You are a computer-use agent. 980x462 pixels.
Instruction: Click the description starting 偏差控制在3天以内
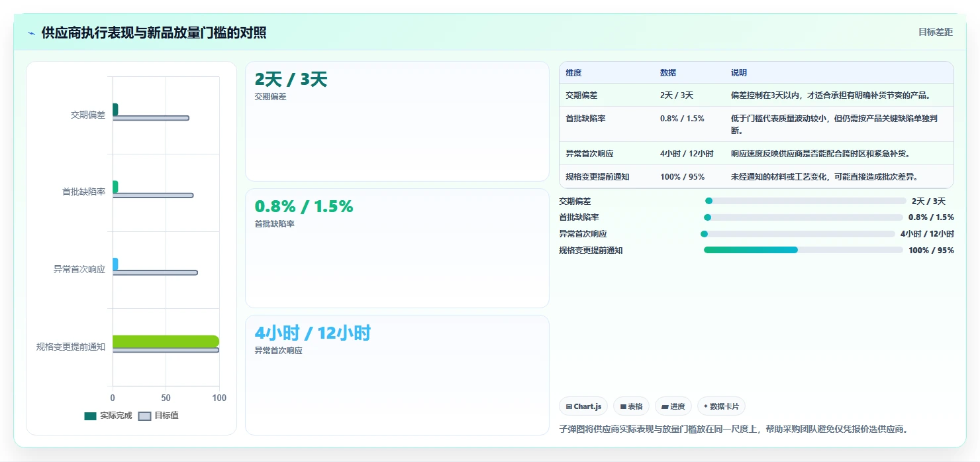[x=832, y=95]
